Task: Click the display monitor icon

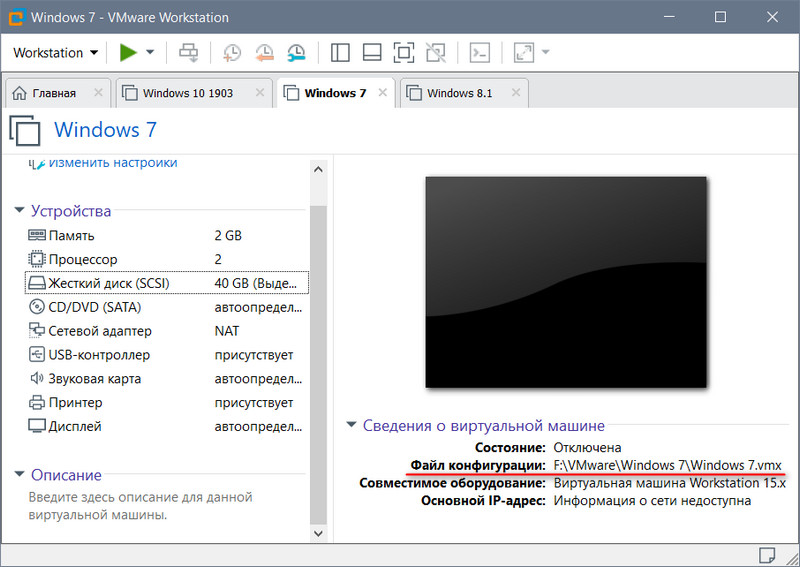Action: [37, 426]
